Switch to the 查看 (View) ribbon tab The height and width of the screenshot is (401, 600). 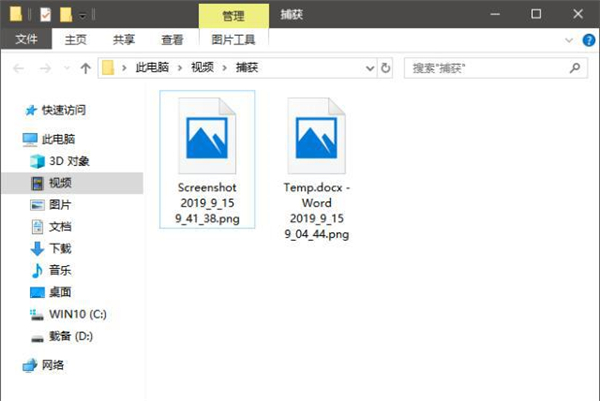tap(173, 40)
